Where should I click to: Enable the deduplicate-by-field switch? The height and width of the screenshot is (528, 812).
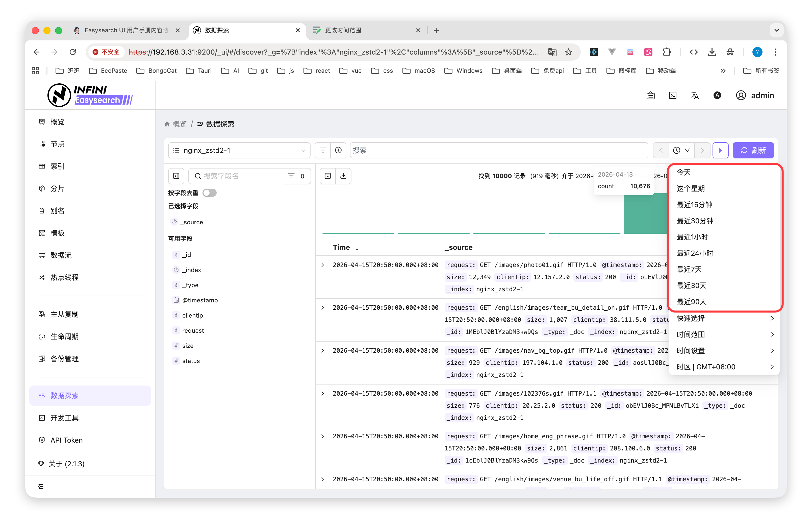point(209,193)
